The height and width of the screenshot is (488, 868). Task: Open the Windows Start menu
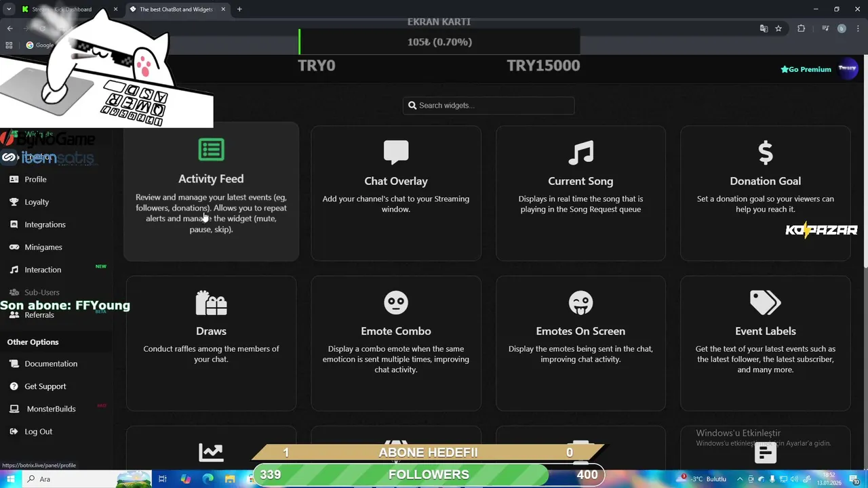point(11,479)
